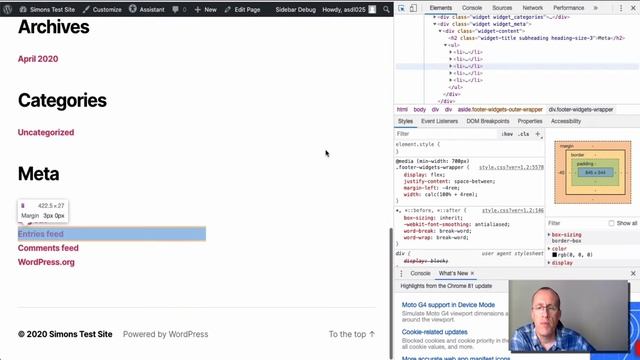Select the What's New drawer tab

pos(453,273)
